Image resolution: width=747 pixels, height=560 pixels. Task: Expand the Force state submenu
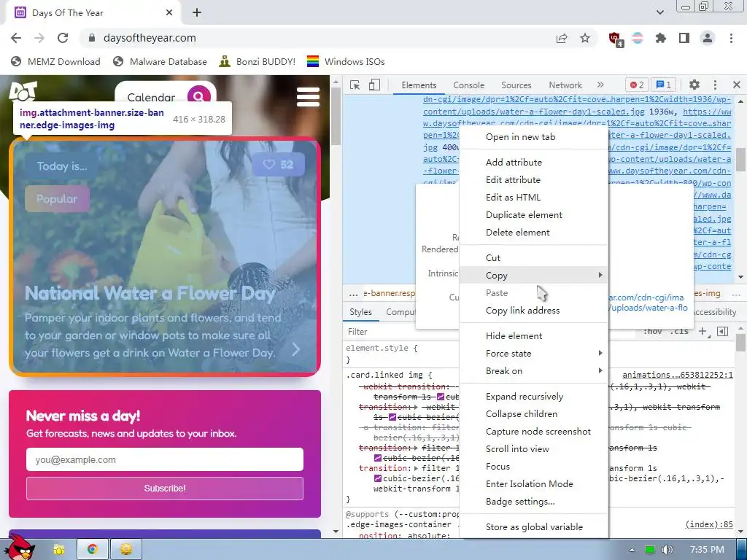tap(534, 354)
